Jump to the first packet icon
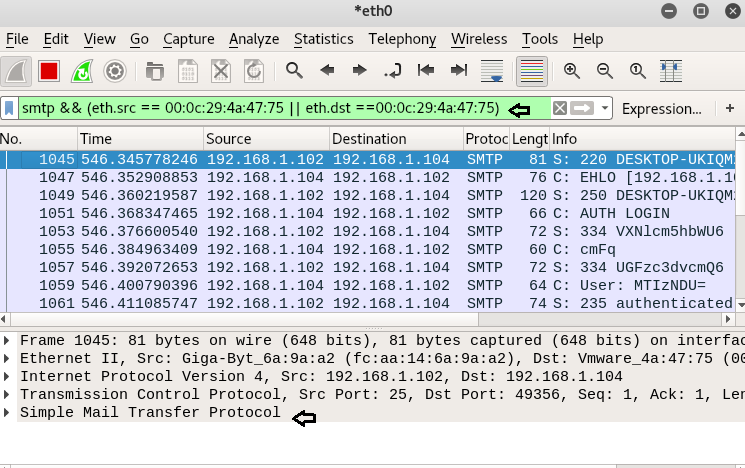 (426, 71)
